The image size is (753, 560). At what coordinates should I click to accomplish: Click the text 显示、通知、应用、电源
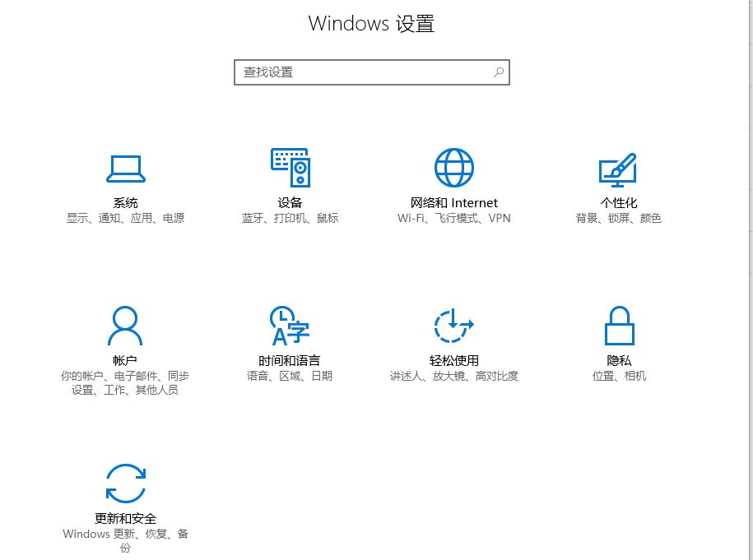[125, 219]
